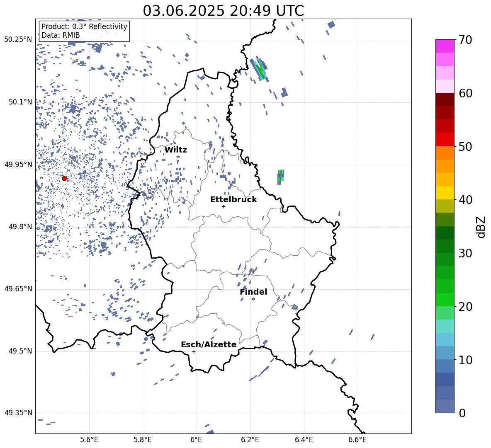Screen dimensions: 491x448
Task: Pick the bright red colorbar swatch near 50
Action: click(x=445, y=140)
